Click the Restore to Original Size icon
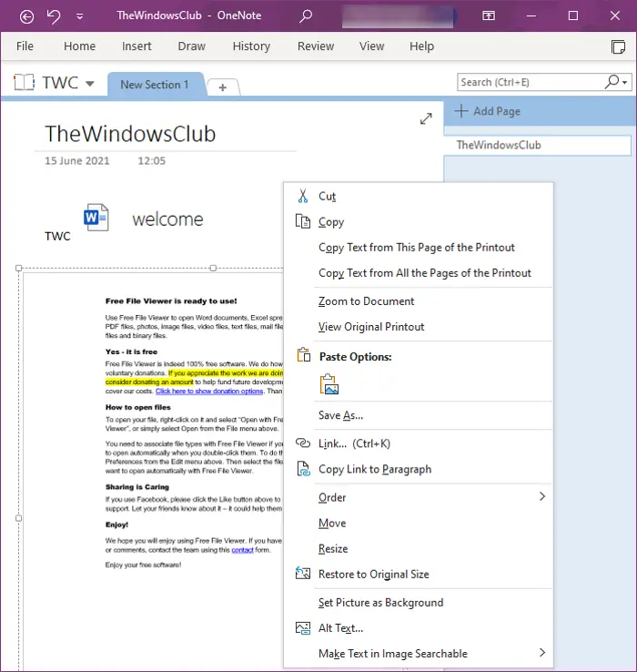This screenshot has height=672, width=637. coord(303,573)
